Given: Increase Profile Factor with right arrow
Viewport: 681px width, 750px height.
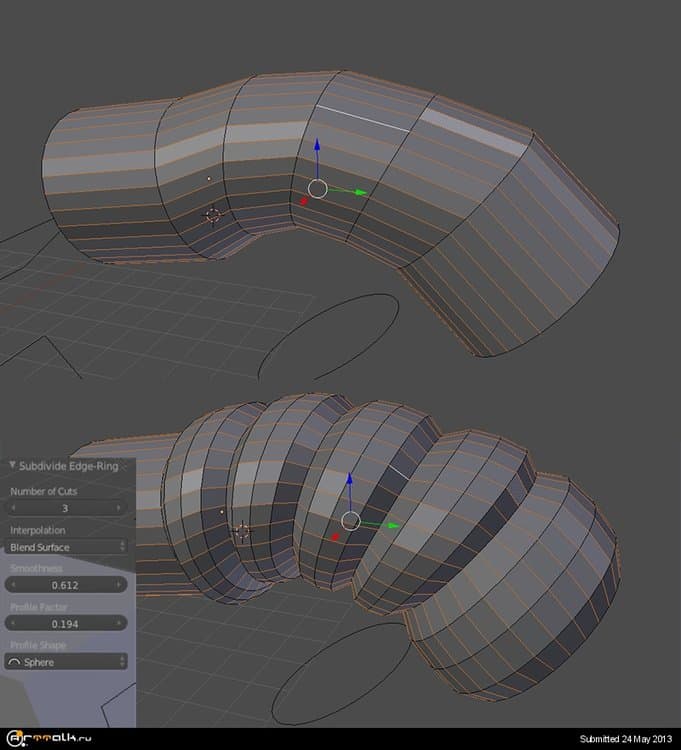Looking at the screenshot, I should [x=120, y=623].
